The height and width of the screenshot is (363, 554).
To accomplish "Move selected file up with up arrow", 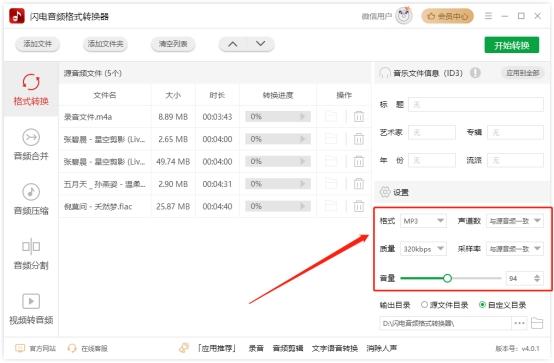I will (x=232, y=44).
